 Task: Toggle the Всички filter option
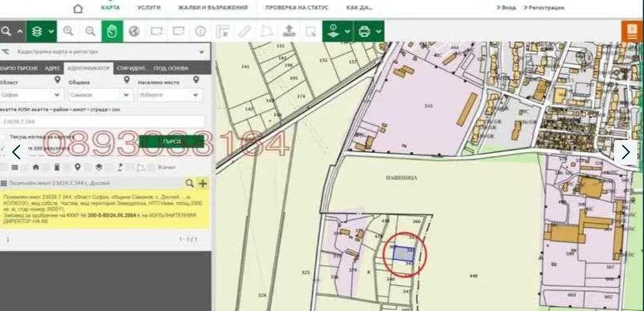[167, 167]
